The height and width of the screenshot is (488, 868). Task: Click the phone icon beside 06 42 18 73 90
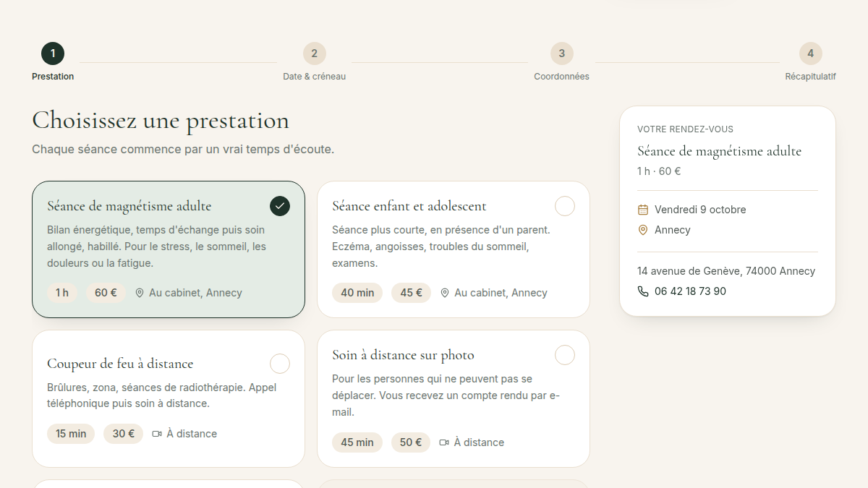click(643, 291)
